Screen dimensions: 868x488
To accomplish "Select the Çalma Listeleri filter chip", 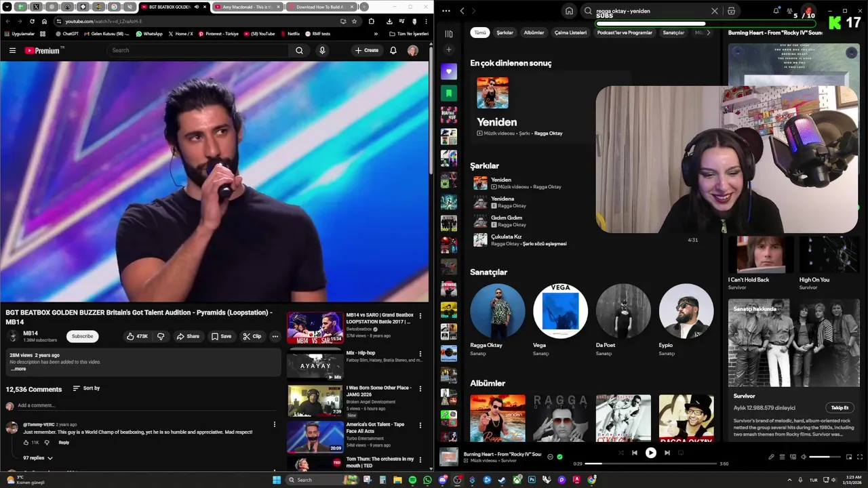I will [570, 33].
